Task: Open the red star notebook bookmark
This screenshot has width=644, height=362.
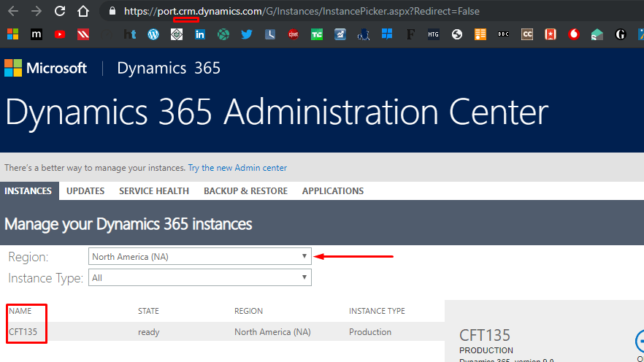Action: (x=551, y=34)
